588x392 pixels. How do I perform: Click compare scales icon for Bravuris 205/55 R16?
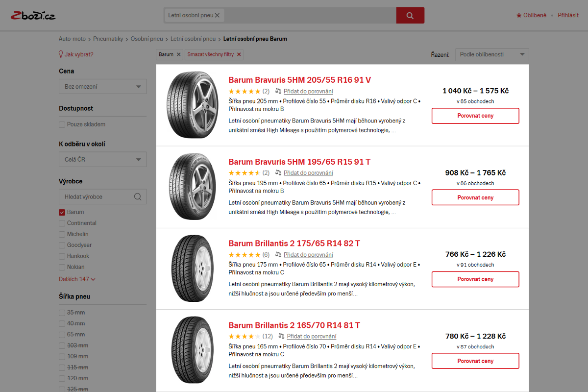coord(278,91)
